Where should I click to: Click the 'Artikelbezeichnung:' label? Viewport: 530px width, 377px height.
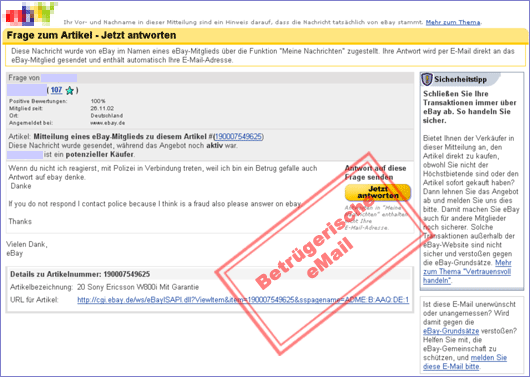[x=41, y=287]
